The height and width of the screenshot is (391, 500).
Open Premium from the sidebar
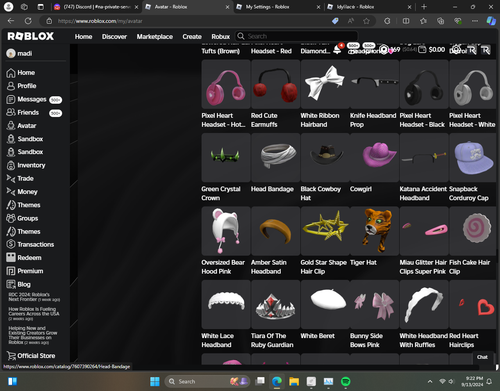click(30, 271)
